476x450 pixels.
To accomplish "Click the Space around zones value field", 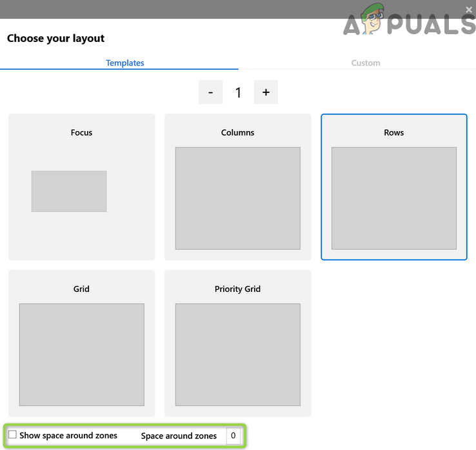I will (233, 436).
